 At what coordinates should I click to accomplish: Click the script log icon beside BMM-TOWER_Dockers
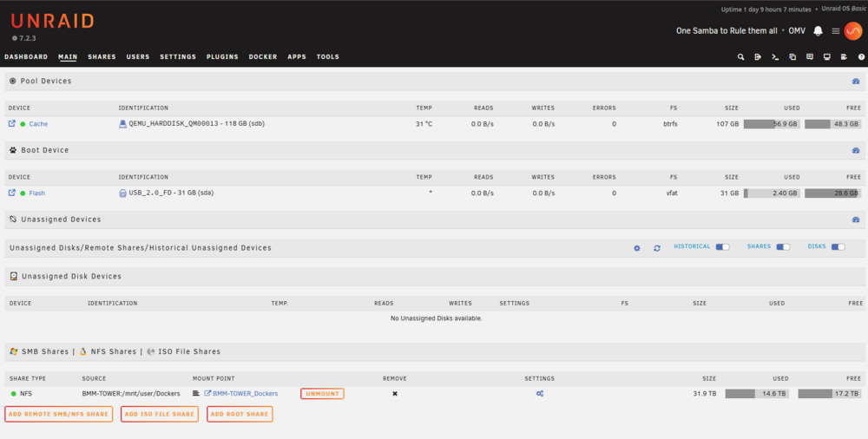pyautogui.click(x=196, y=394)
